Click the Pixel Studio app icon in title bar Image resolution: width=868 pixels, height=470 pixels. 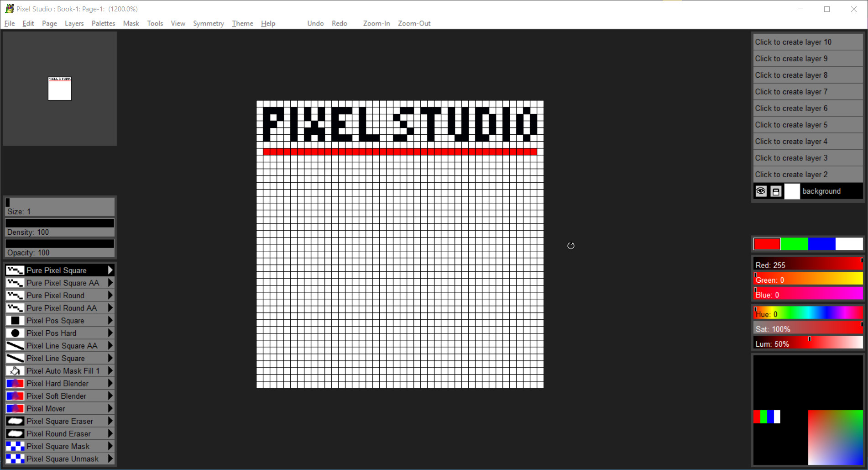tap(9, 9)
